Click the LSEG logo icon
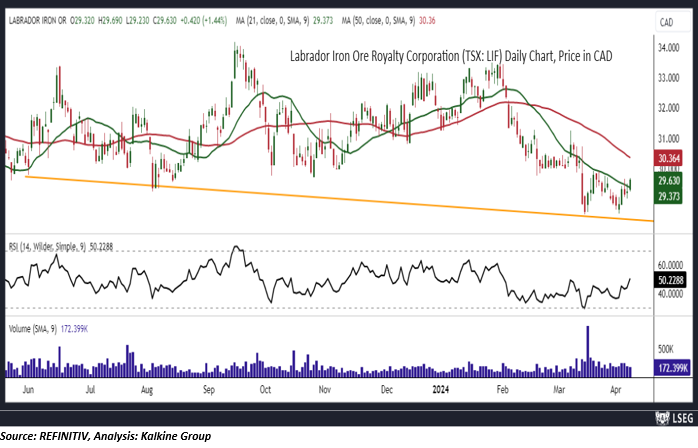This screenshot has height=448, width=698. tap(662, 418)
